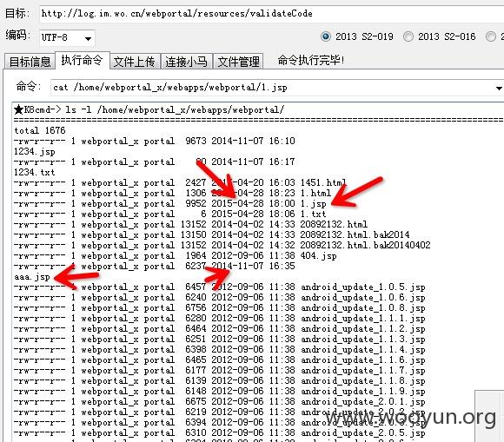Click the android_update_2.0.5.jsp entry
This screenshot has width=504, height=442.
pyautogui.click(x=363, y=433)
